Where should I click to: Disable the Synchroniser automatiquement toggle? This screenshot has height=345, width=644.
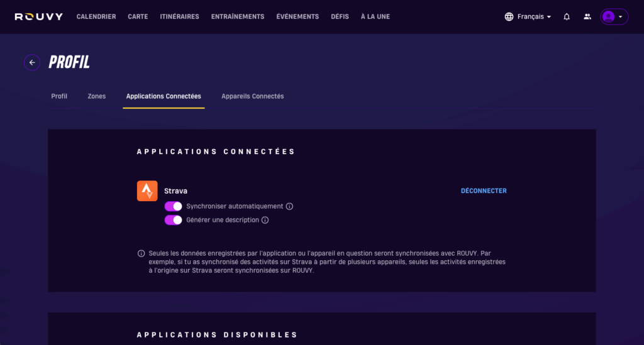173,206
